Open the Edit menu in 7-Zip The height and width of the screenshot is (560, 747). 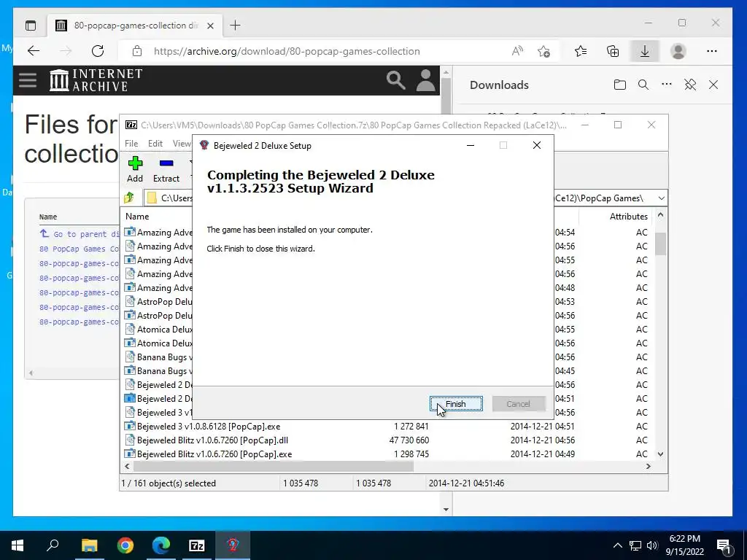155,144
